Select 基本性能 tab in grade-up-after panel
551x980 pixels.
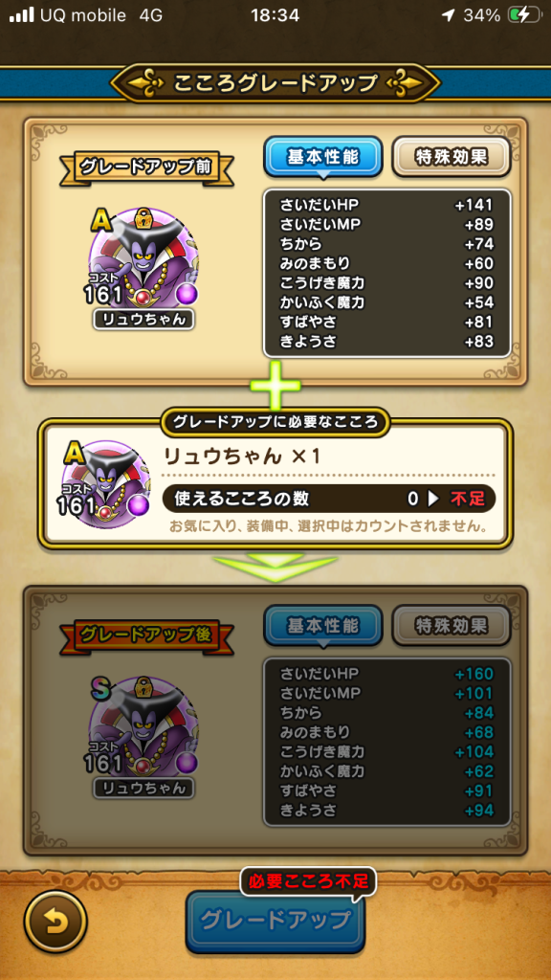tap(323, 626)
